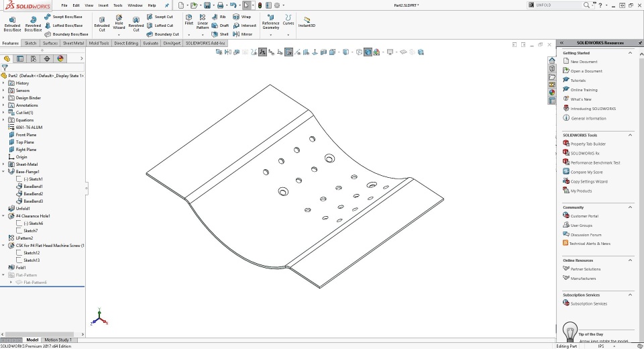Switch to the Sheet Metal tab

(73, 43)
